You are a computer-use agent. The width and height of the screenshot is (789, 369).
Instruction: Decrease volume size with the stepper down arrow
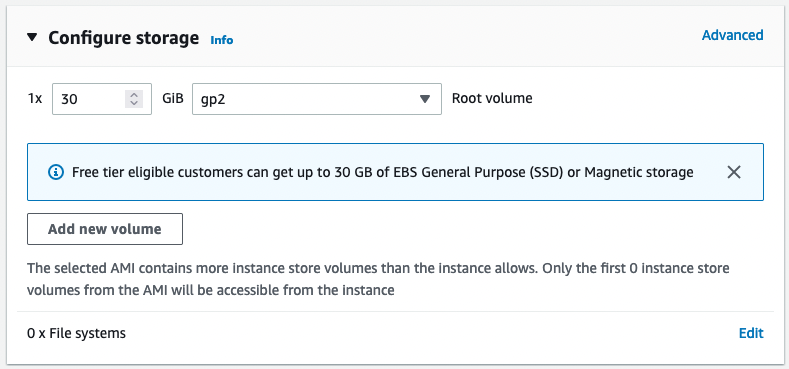134,103
